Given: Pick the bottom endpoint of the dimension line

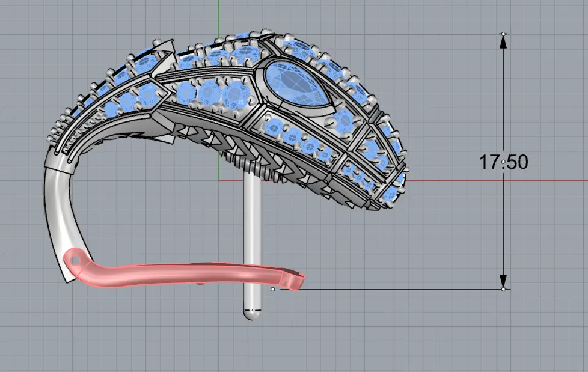Looking at the screenshot, I should [x=503, y=289].
